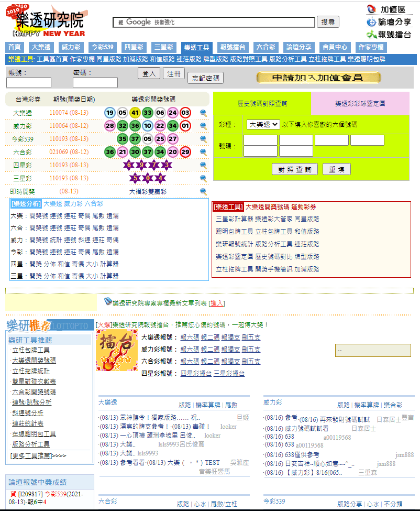Select the 樂透工具 navigation tab
The image size is (420, 511).
197,48
